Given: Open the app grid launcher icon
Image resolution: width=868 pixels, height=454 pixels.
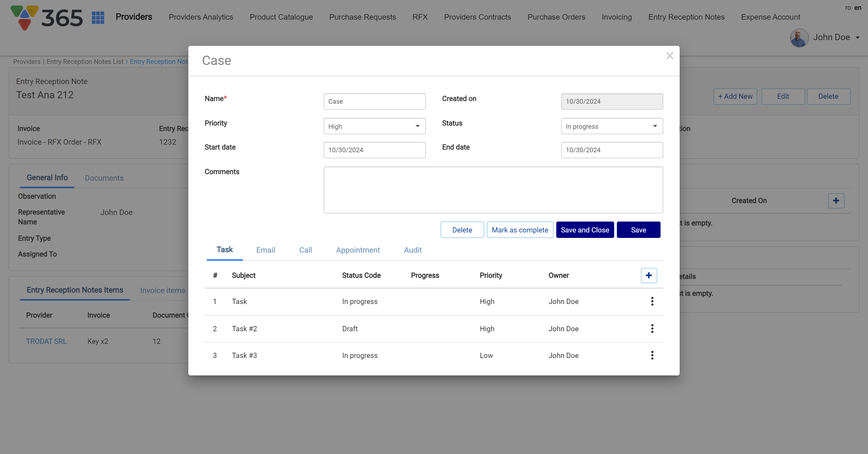Looking at the screenshot, I should click(x=98, y=17).
